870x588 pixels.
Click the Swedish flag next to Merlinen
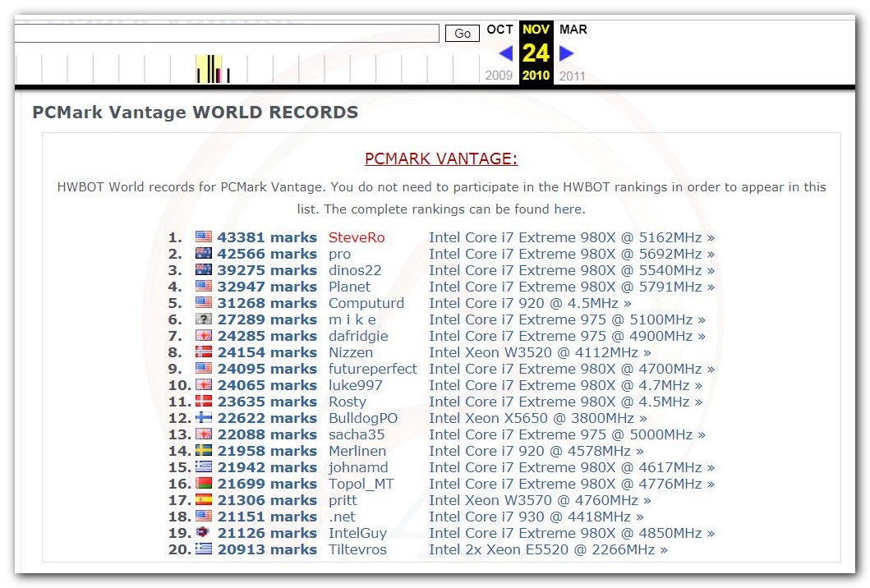coord(204,450)
